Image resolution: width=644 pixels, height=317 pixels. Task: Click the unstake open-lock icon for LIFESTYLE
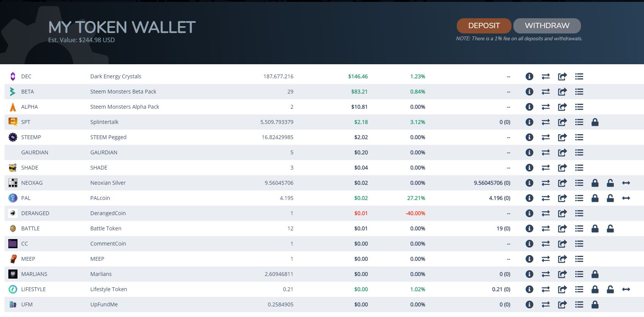click(610, 289)
